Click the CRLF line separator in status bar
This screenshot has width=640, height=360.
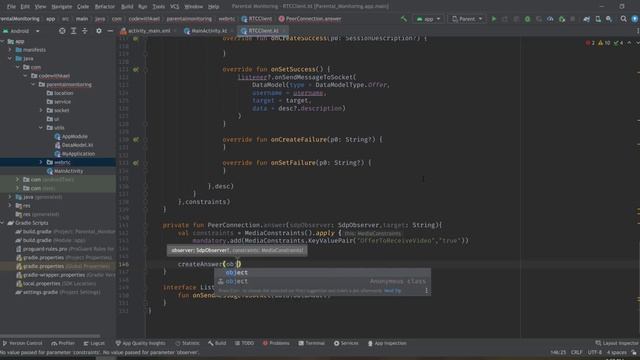(x=577, y=352)
